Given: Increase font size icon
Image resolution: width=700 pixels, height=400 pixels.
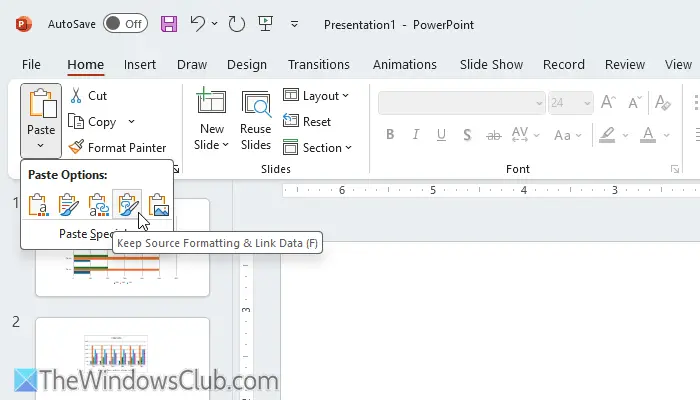Looking at the screenshot, I should [608, 103].
